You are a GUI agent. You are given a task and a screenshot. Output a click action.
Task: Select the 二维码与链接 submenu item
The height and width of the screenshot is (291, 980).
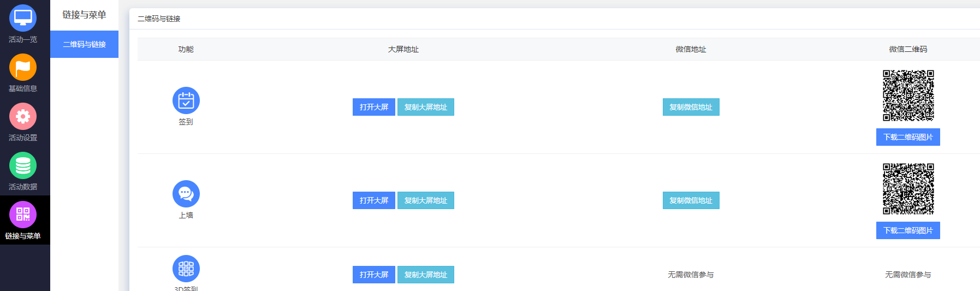pos(84,44)
